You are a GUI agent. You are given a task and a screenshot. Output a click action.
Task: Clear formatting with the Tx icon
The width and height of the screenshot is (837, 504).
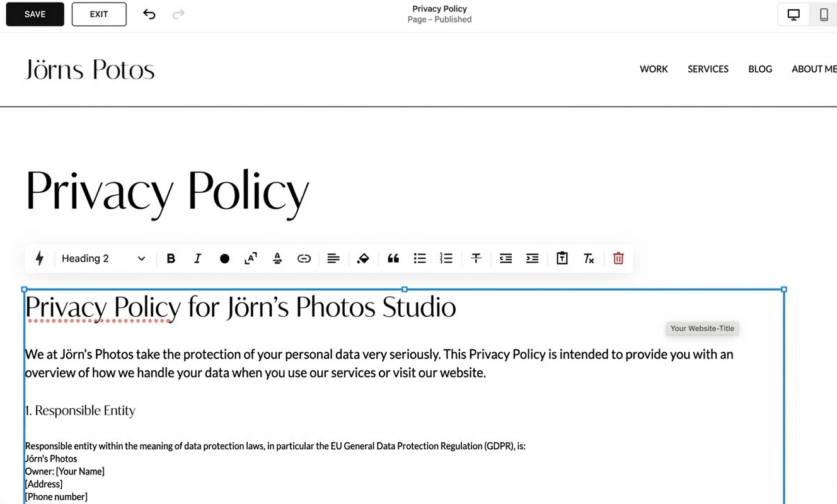click(589, 258)
